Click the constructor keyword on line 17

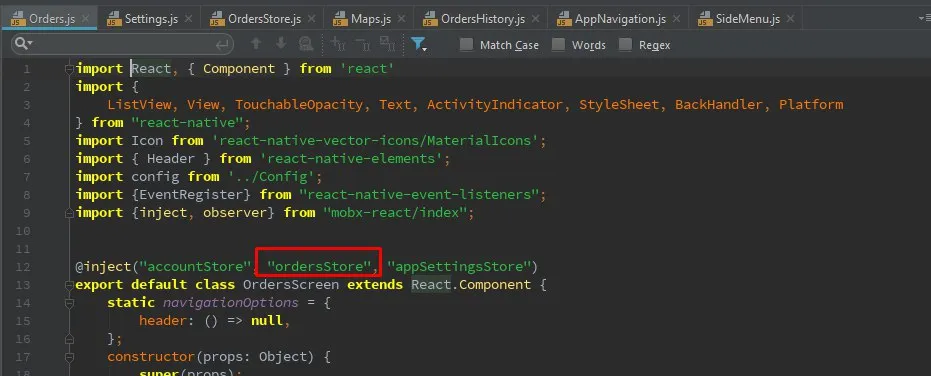pyautogui.click(x=151, y=357)
